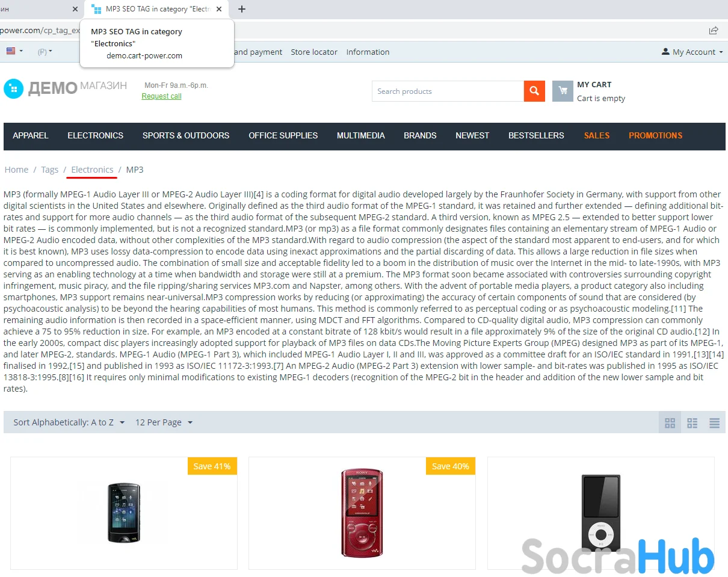Click the Search products input field
The height and width of the screenshot is (577, 728).
click(x=448, y=91)
